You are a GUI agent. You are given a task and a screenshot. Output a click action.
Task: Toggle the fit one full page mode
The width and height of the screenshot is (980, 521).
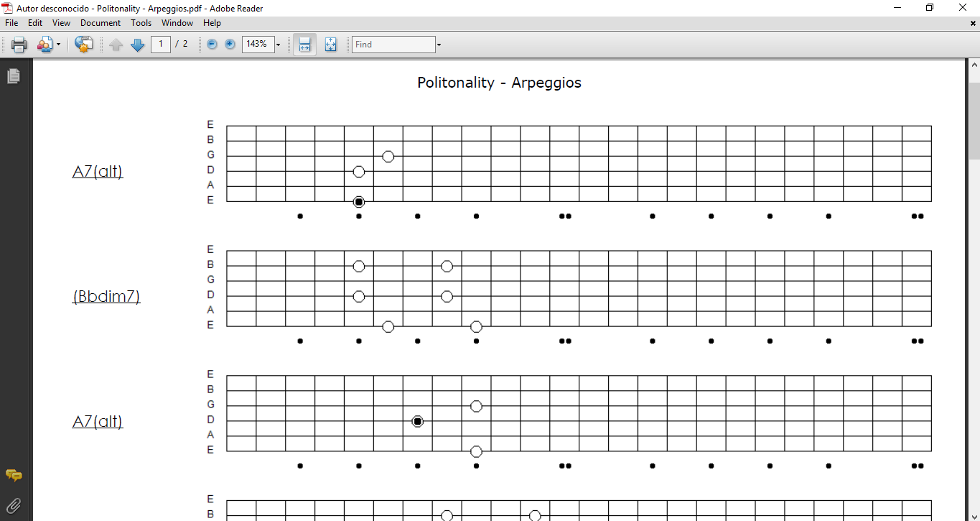330,45
